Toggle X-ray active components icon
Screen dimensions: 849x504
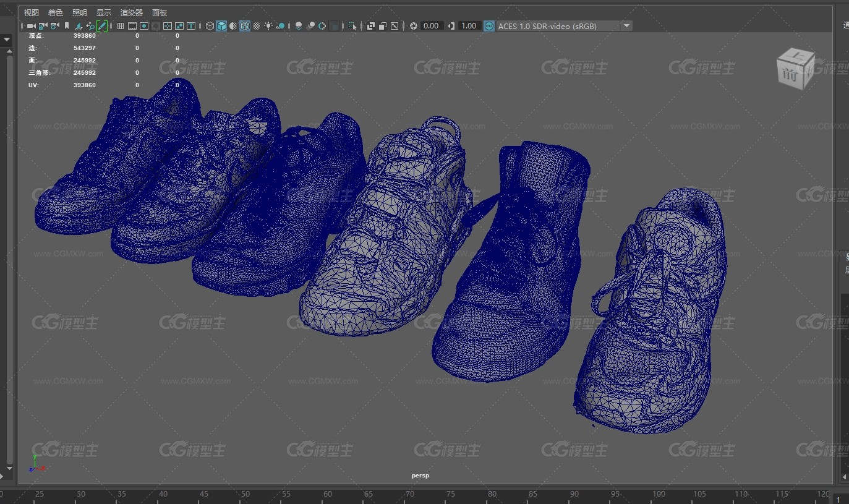coord(382,26)
